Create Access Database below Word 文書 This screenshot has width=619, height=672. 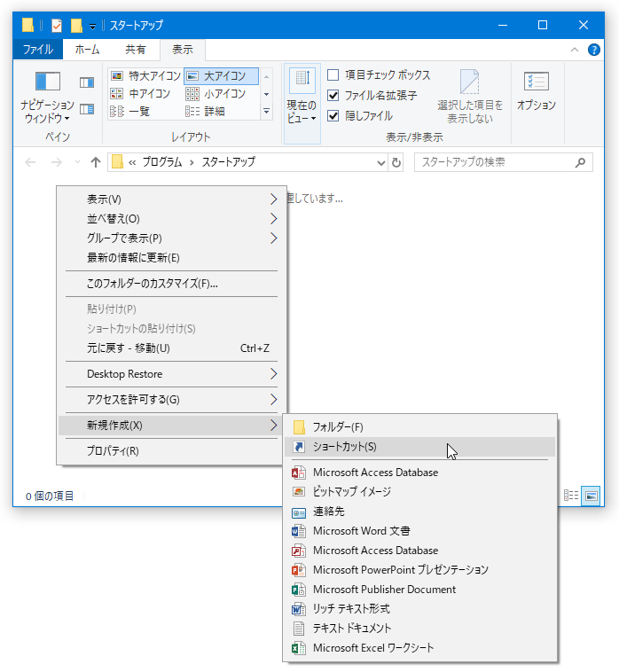click(420, 551)
